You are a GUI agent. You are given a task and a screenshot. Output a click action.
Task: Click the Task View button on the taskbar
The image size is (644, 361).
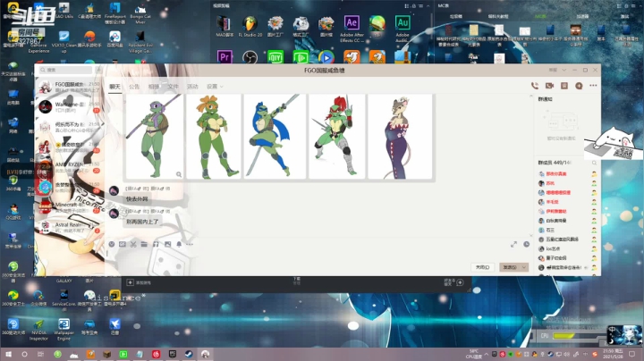(40, 354)
